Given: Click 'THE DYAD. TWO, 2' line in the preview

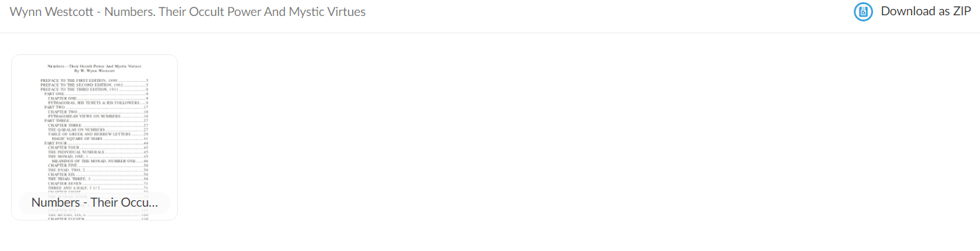Looking at the screenshot, I should click(67, 169).
